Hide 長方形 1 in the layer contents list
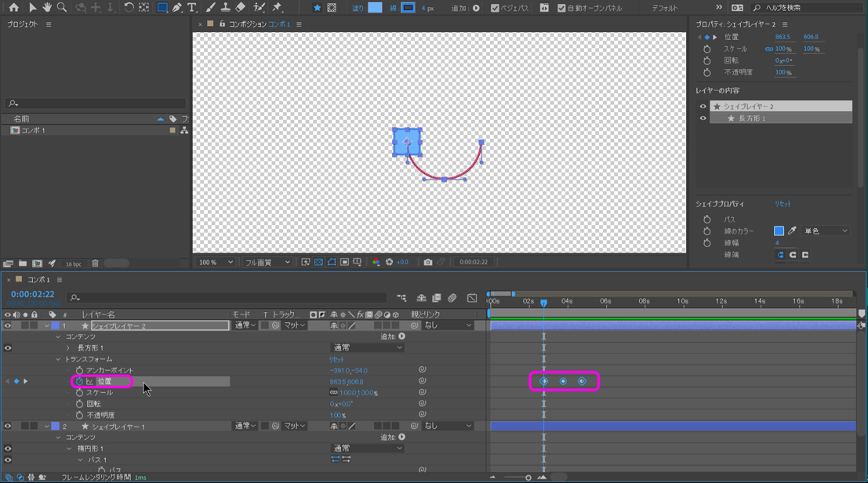The width and height of the screenshot is (868, 483). click(x=703, y=118)
